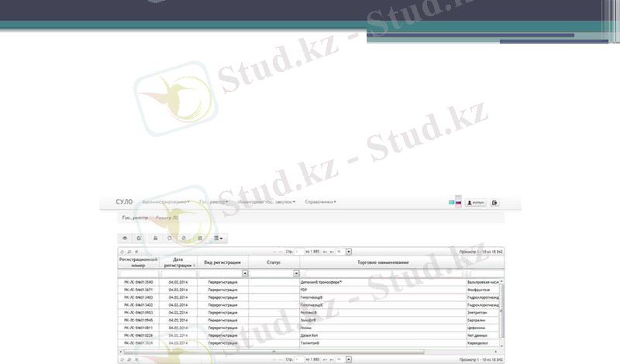Click the СУЛО brand link
Image resolution: width=620 pixels, height=364 pixels.
[x=124, y=202]
